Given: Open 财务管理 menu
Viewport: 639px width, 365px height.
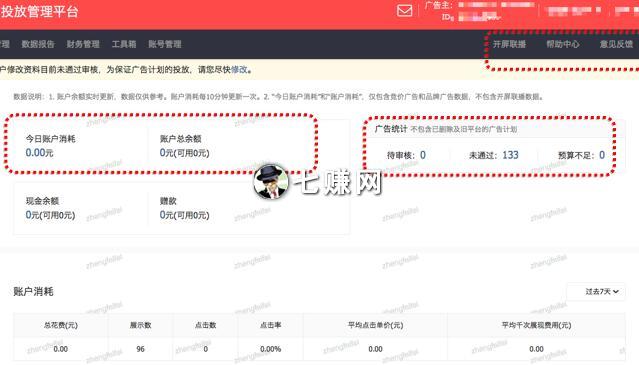Looking at the screenshot, I should tap(83, 44).
